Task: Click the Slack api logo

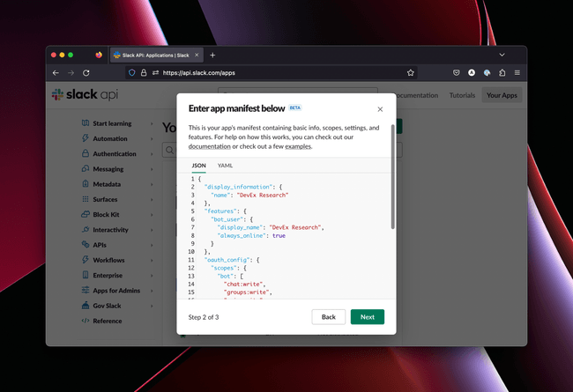Action: [x=85, y=94]
